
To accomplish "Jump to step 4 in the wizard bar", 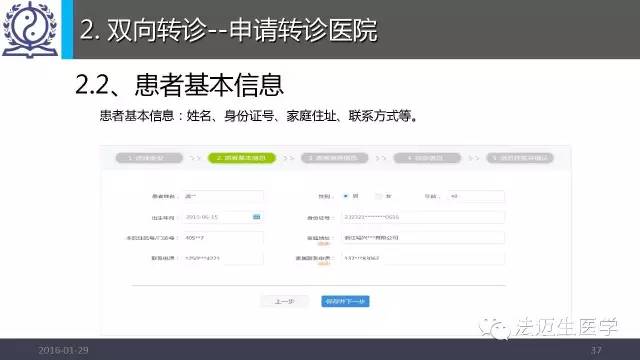I will click(x=427, y=158).
